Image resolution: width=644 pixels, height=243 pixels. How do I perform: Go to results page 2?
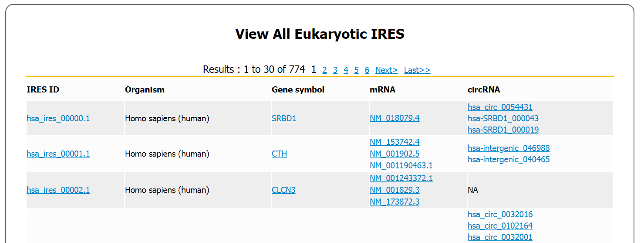pyautogui.click(x=325, y=70)
